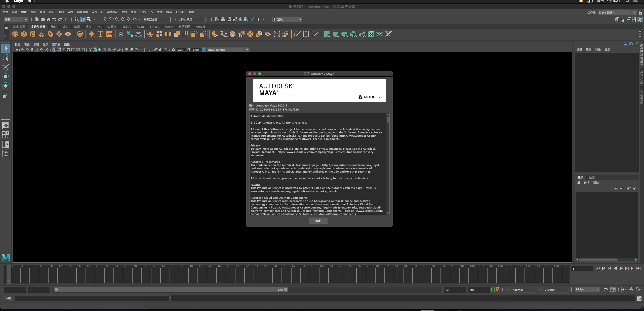Click the bevel shelf icon
The image size is (644, 311).
232,34
